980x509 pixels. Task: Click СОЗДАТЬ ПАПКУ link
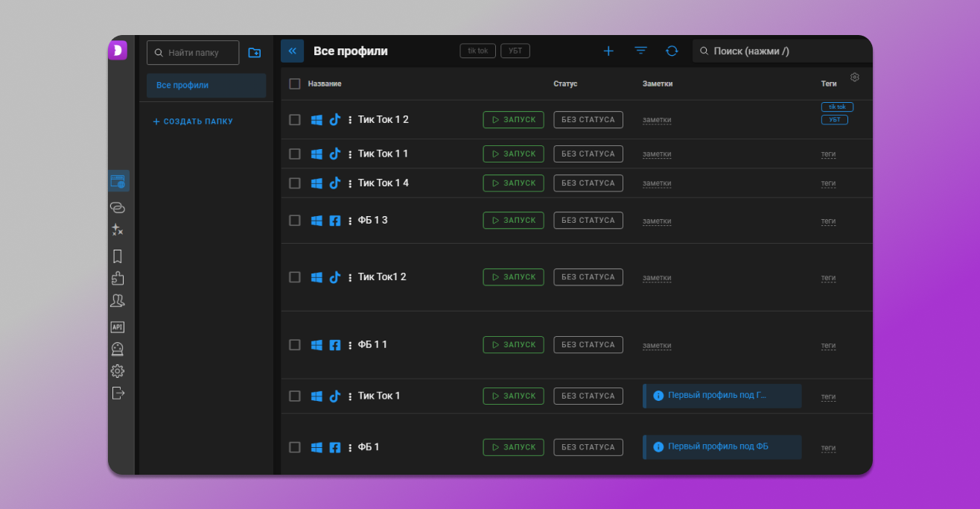pyautogui.click(x=193, y=121)
